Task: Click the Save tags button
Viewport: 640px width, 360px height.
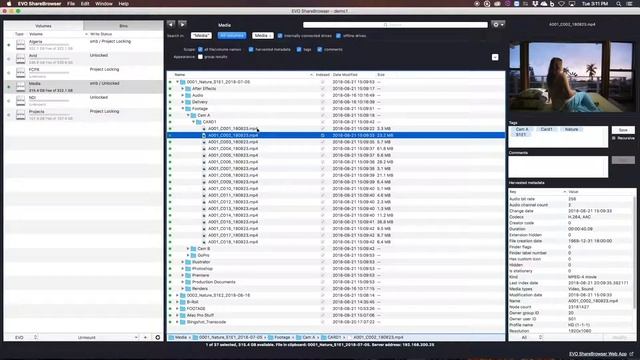Action: pyautogui.click(x=623, y=130)
